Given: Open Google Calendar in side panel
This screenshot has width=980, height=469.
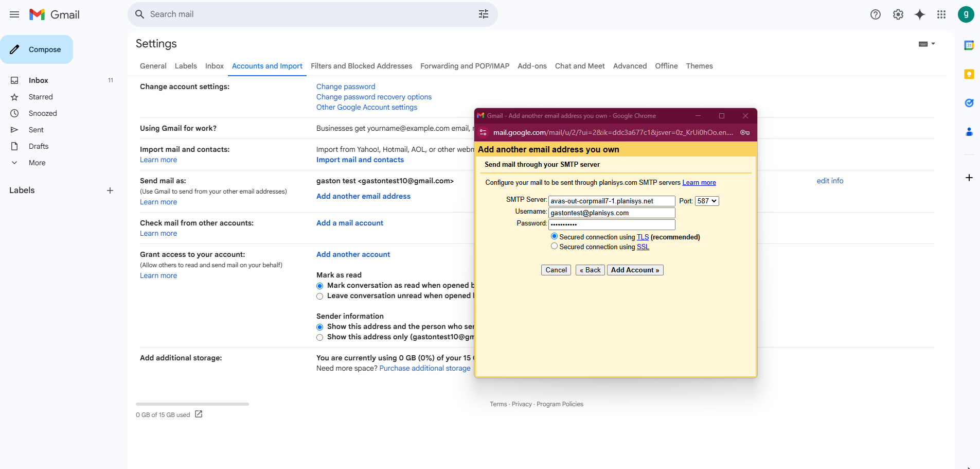Looking at the screenshot, I should (969, 45).
